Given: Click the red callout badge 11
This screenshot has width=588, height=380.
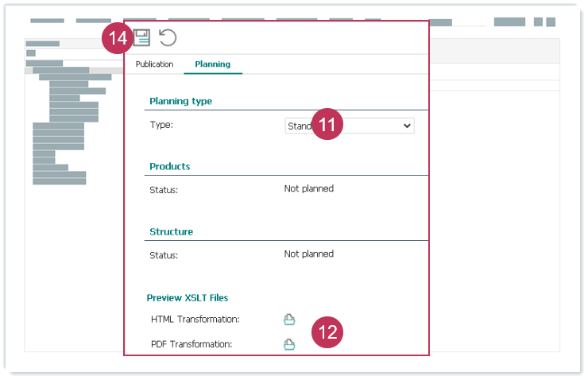Looking at the screenshot, I should coord(327,125).
